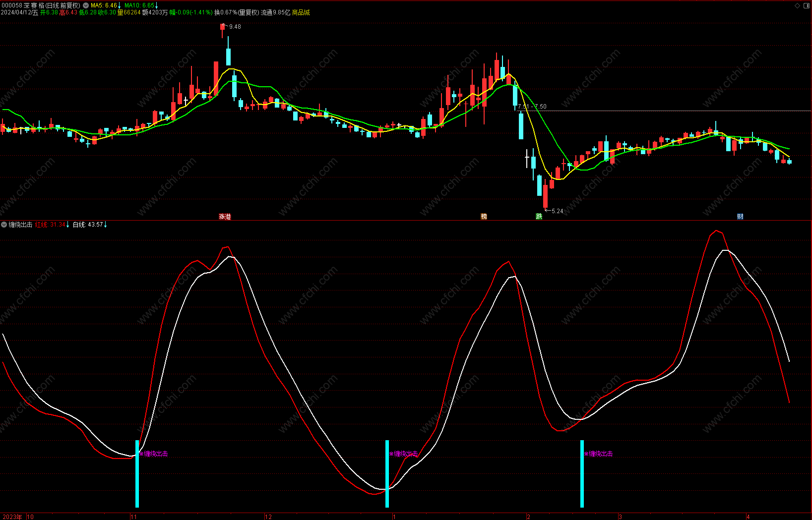Click the 低6.28 low price text
This screenshot has height=520, width=812.
tap(88, 12)
